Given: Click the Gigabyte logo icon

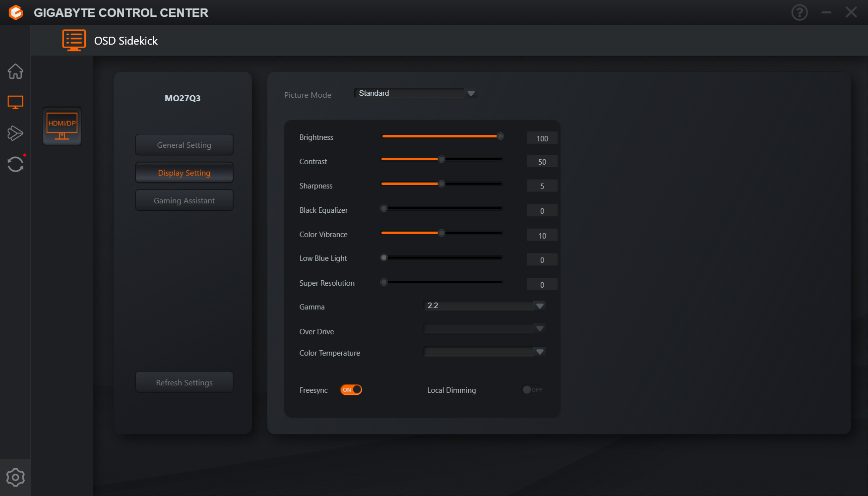Looking at the screenshot, I should pos(16,12).
